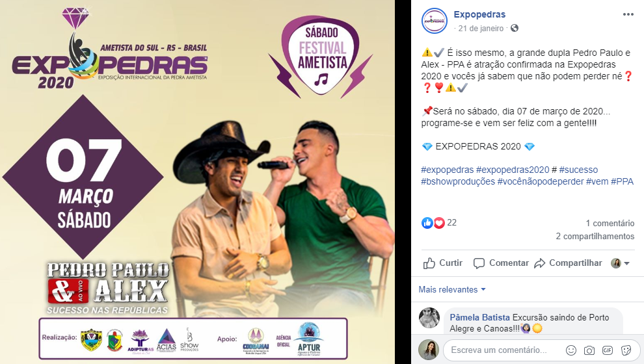Open the Expopedras page name link

point(479,14)
